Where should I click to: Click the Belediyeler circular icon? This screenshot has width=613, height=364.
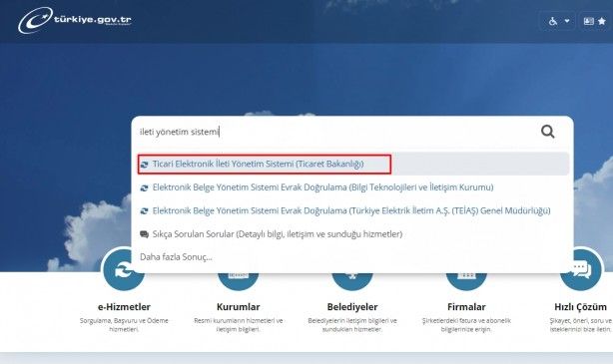[x=352, y=281]
